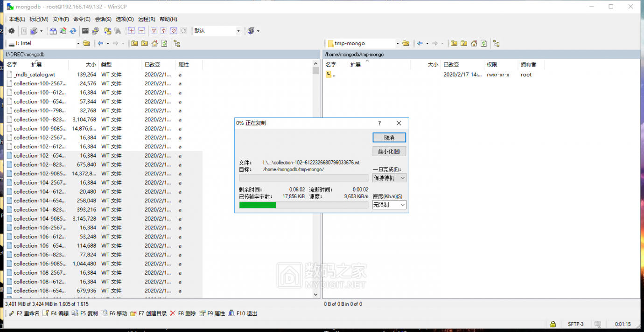Open the 选项(O) menu
Image resolution: width=644 pixels, height=332 pixels.
(x=125, y=19)
